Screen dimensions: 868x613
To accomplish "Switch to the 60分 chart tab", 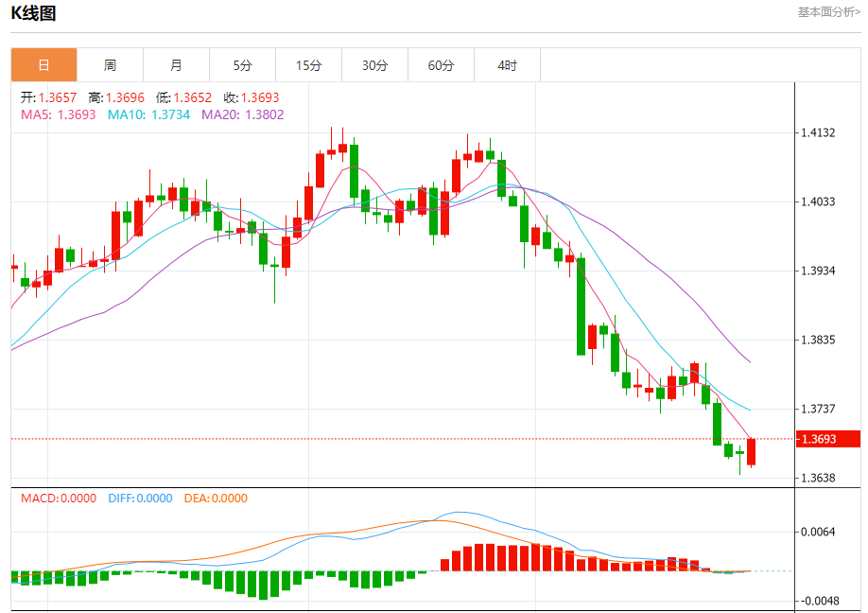I will pos(441,65).
